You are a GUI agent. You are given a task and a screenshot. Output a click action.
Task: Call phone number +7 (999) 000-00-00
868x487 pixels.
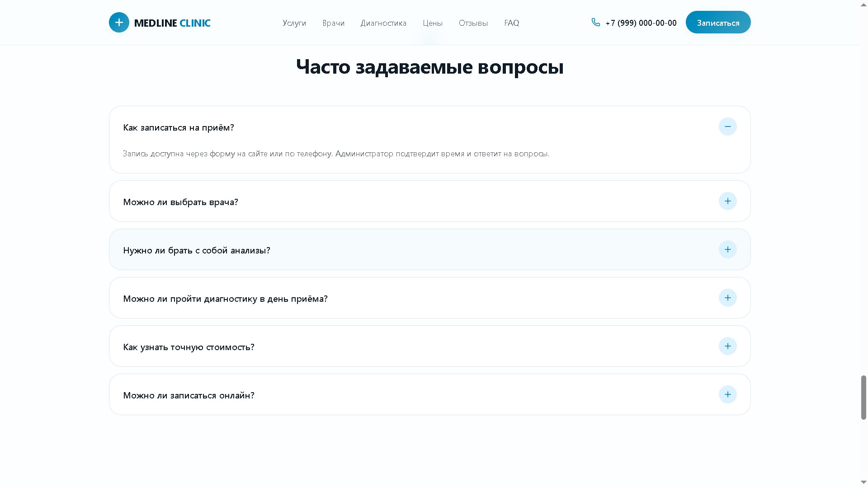point(641,23)
